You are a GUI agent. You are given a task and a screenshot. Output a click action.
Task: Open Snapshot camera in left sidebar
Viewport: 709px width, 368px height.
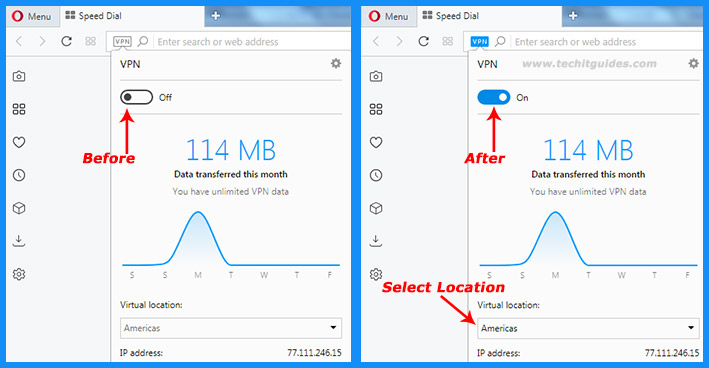coord(19,76)
